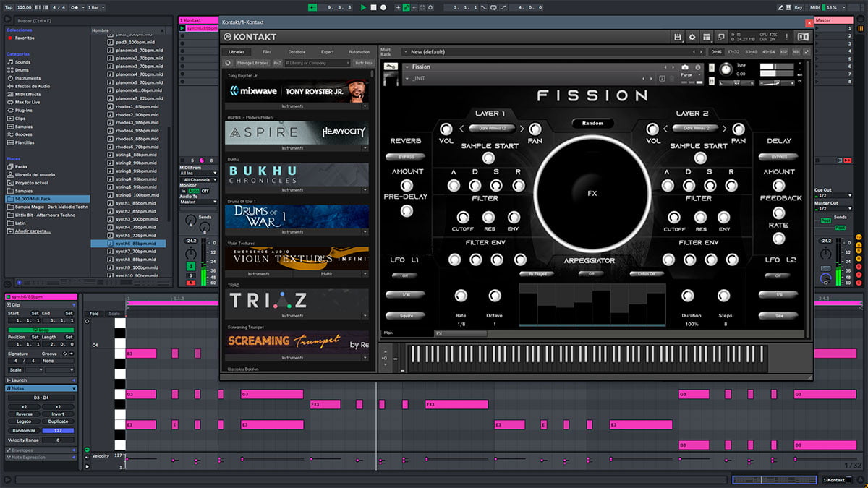Image resolution: width=868 pixels, height=488 pixels.
Task: Toggle the Fold button in piano roll
Action: point(94,314)
